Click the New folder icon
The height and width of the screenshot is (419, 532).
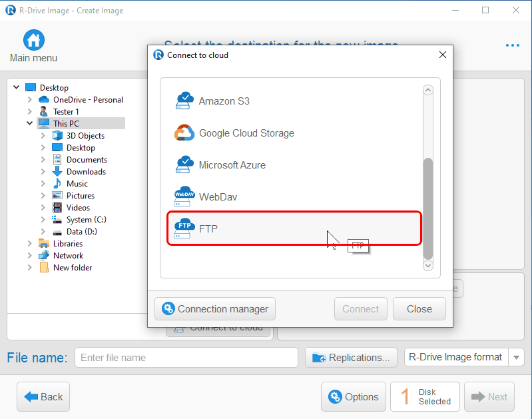tap(44, 267)
